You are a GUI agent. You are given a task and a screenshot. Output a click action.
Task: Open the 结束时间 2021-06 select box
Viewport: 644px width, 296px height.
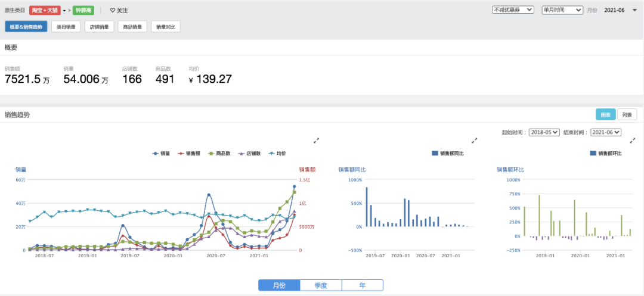point(606,132)
